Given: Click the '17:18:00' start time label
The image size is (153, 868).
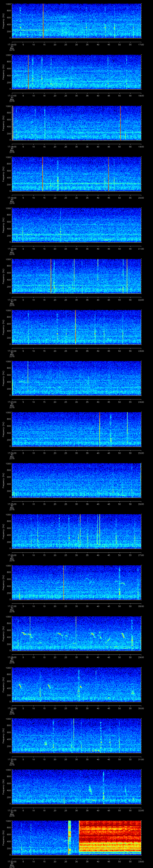Looking at the screenshot, I should 12,147.
